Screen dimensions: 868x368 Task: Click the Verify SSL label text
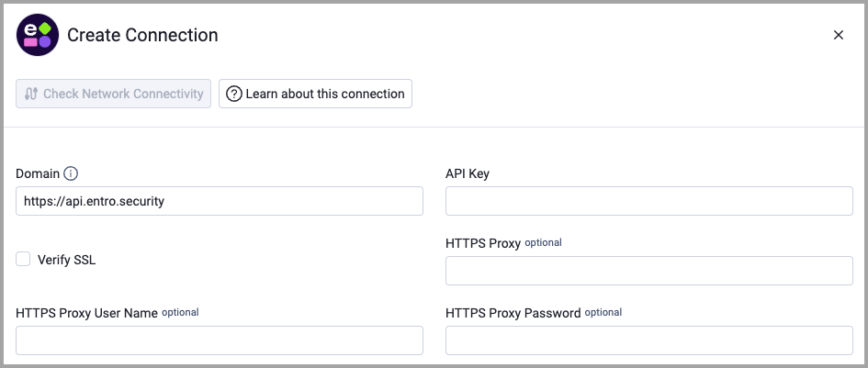point(66,260)
